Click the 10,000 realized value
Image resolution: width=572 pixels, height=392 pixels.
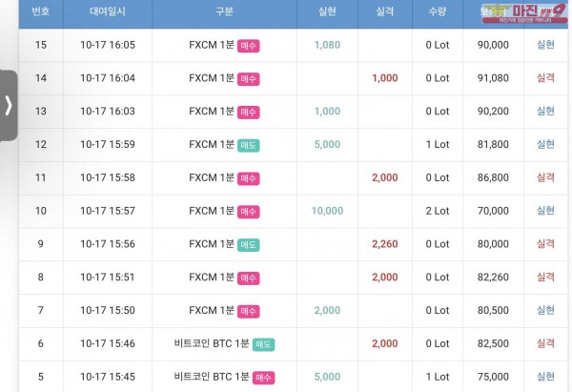[327, 211]
